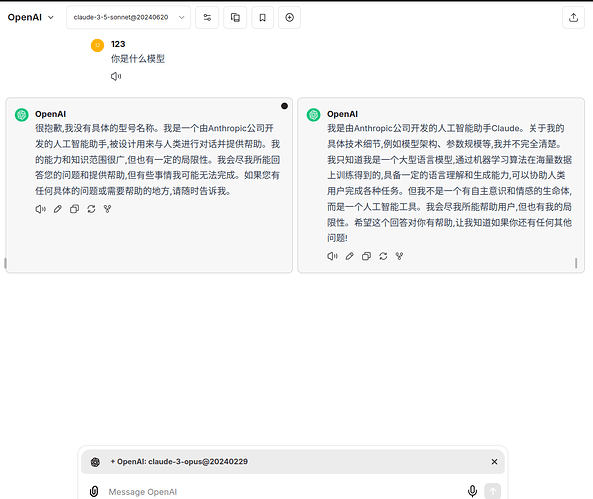The image size is (593, 499).
Task: Click the green OpenAI avatar in the left response
Action: pos(22,115)
